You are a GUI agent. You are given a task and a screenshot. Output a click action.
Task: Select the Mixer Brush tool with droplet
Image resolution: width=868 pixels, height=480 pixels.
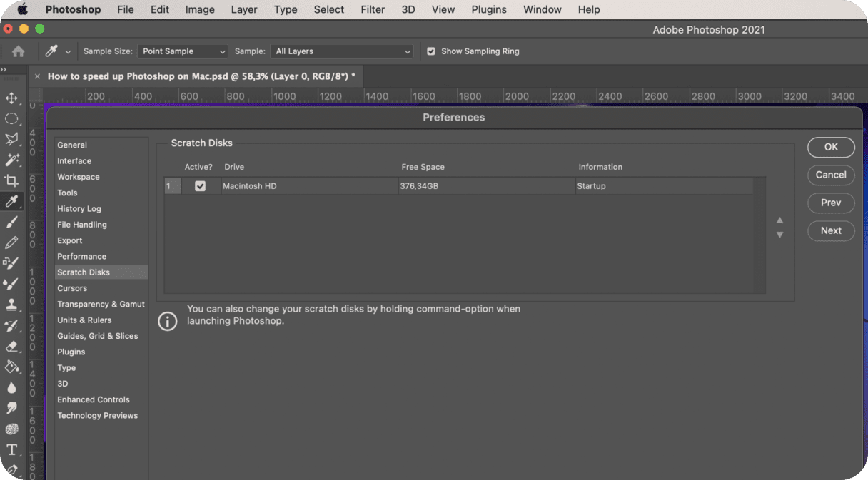click(x=11, y=284)
